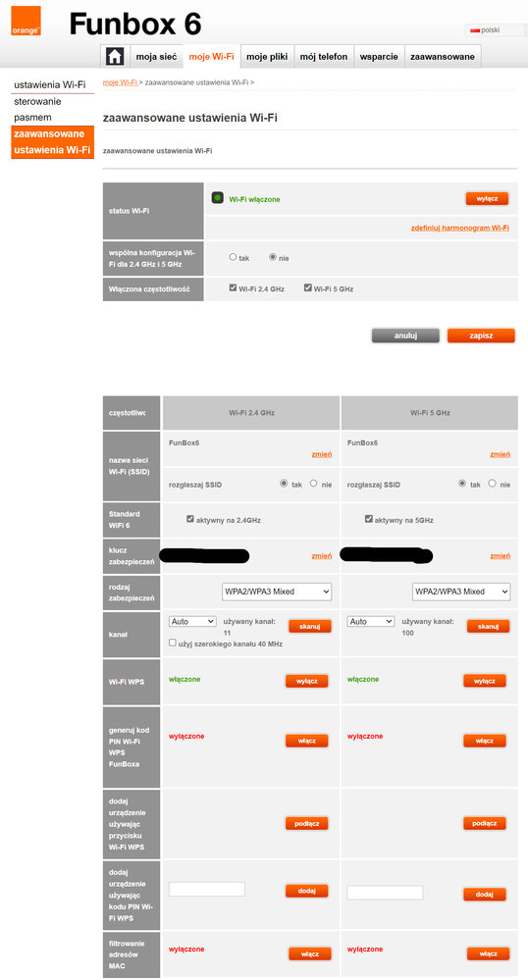Turn off Wi-Fi with the 'wyłącz' status button
Viewport: 528px width, 980px height.
coord(487,198)
